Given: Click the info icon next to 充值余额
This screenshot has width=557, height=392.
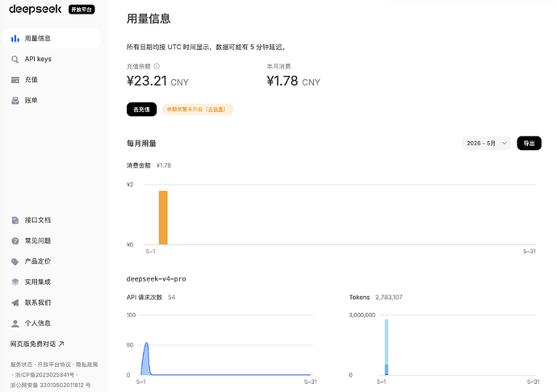Looking at the screenshot, I should point(157,66).
